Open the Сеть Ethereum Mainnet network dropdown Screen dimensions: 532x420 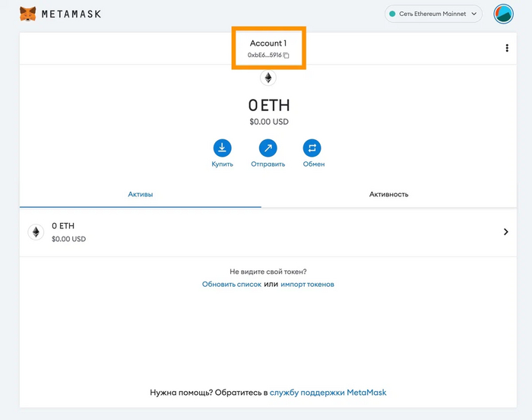click(433, 14)
